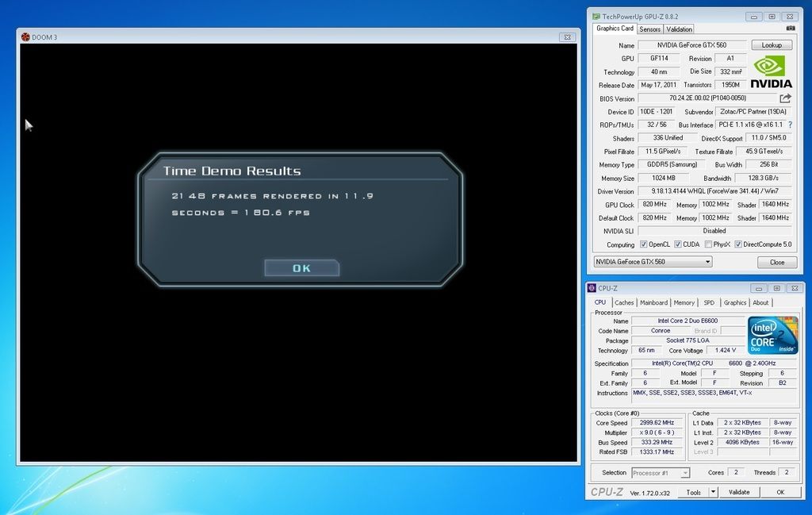Click the Multiplier value x 9.0 (6 - 9)
Viewport: 812px width, 515px height.
[657, 432]
